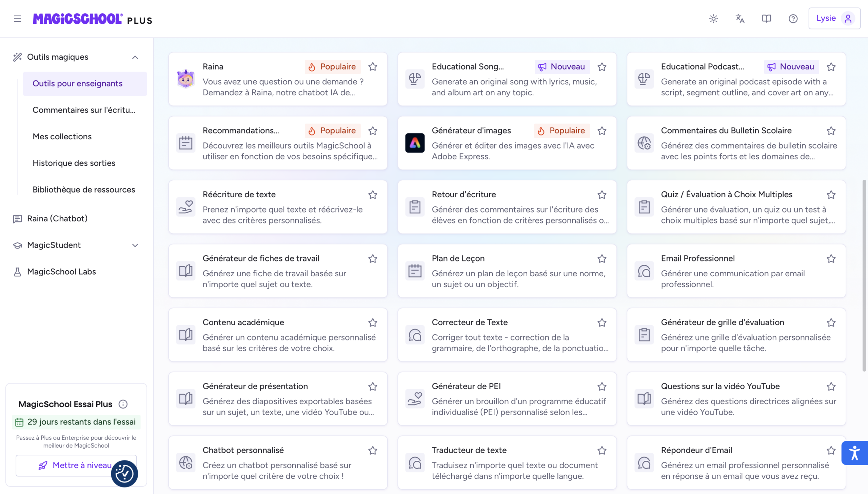The image size is (868, 494).
Task: Open the Répondeur d'Email tool
Action: click(736, 462)
